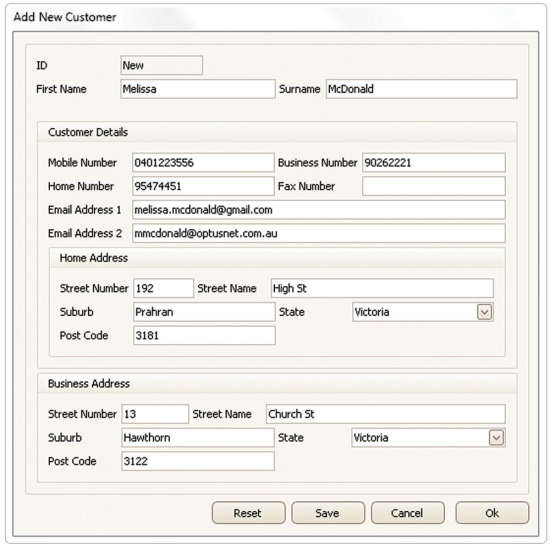Viewport: 550px width, 550px height.
Task: Click the Reset button
Action: [248, 513]
